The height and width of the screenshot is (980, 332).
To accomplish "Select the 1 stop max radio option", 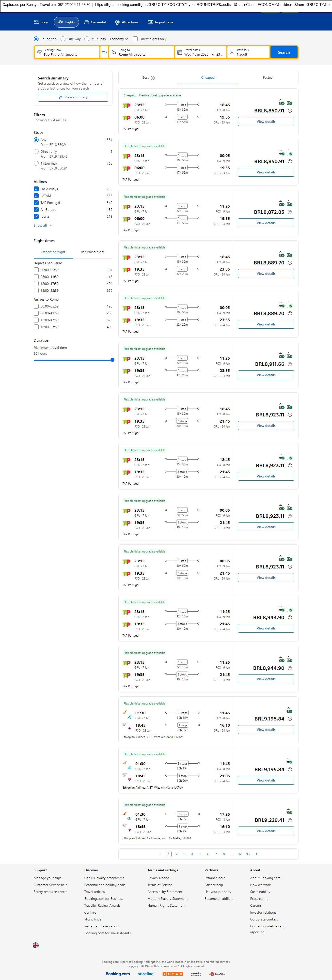I will click(x=36, y=163).
